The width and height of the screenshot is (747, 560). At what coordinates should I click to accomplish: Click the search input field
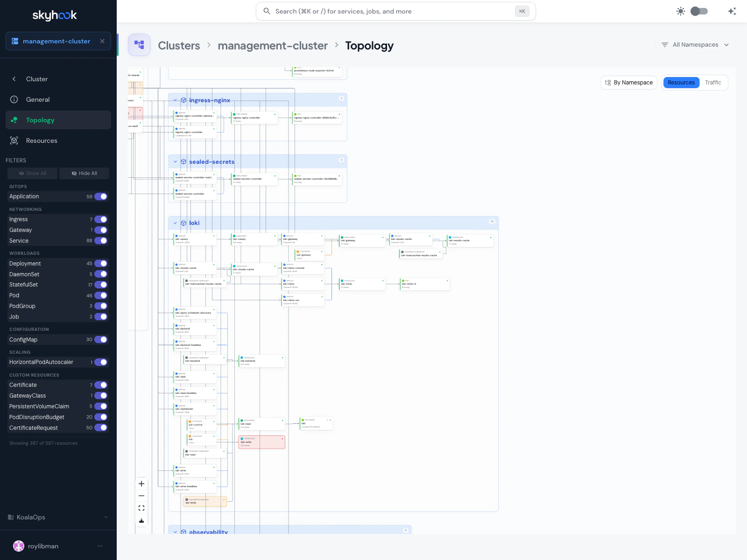395,11
